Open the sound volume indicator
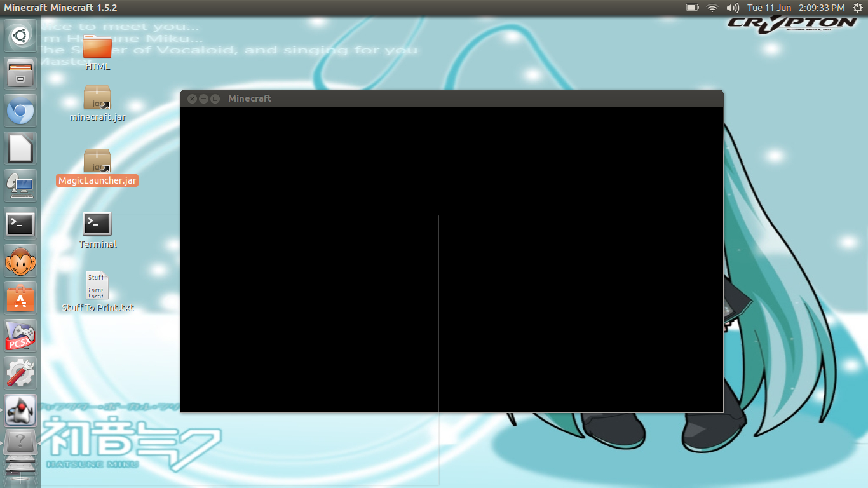This screenshot has width=868, height=488. click(x=733, y=8)
